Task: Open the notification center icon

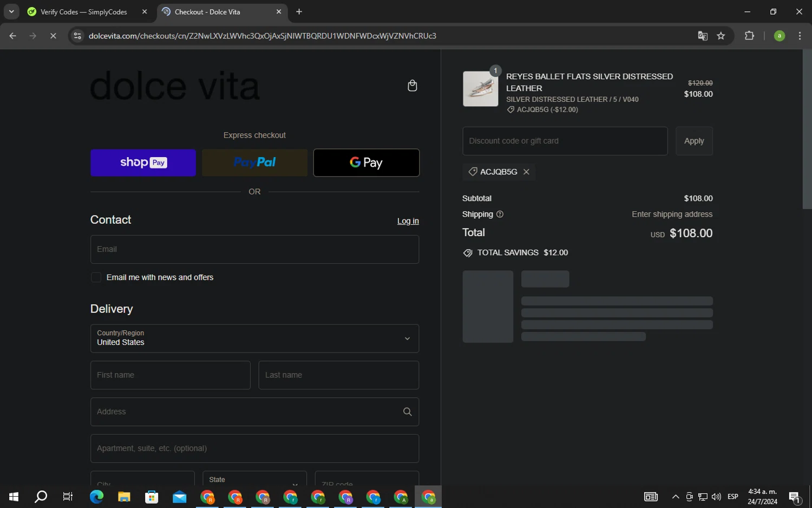Action: (795, 497)
